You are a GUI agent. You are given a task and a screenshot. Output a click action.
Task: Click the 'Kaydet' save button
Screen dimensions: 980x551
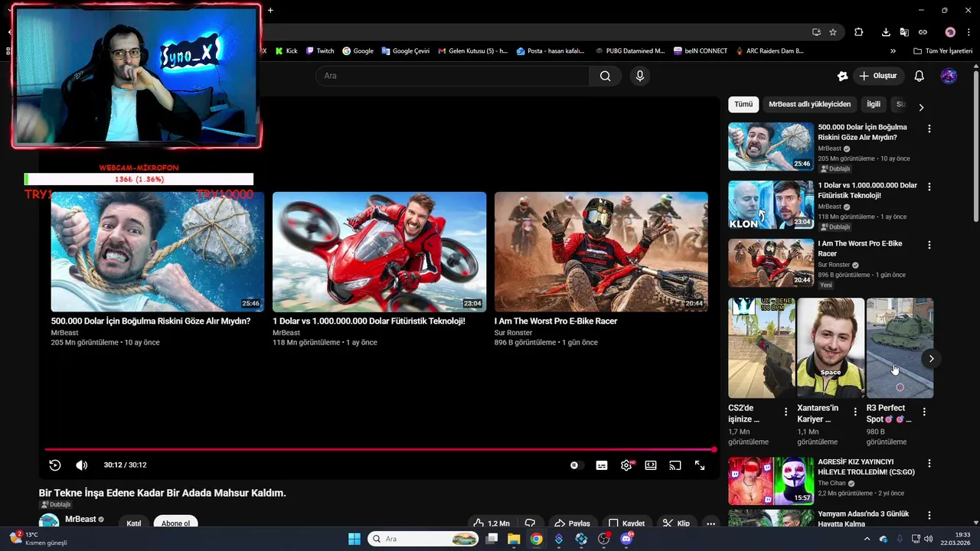[626, 523]
